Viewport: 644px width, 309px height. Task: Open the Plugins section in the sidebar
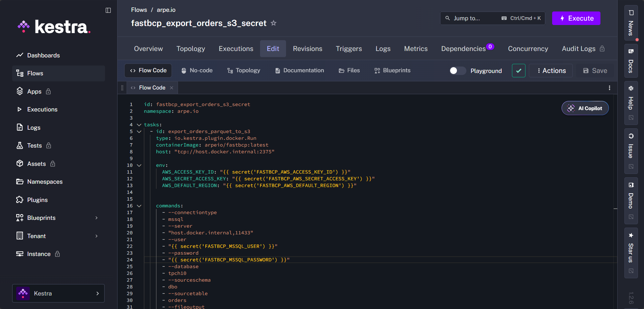pos(37,200)
